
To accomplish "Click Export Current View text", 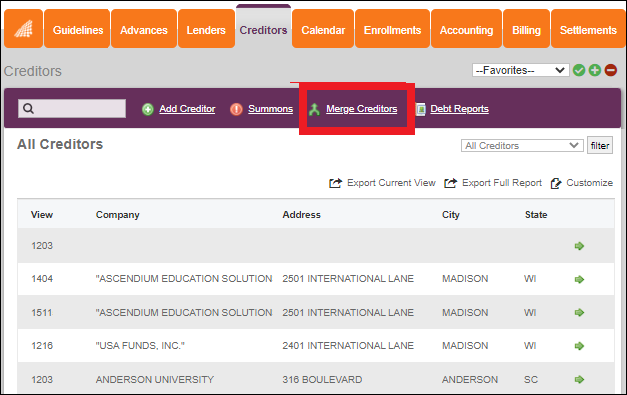I will (x=391, y=183).
